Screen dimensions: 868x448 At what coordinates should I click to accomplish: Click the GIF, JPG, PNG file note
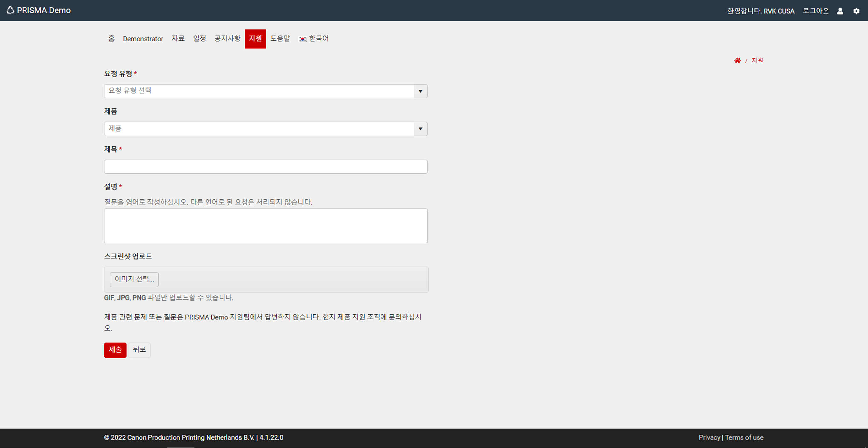169,298
